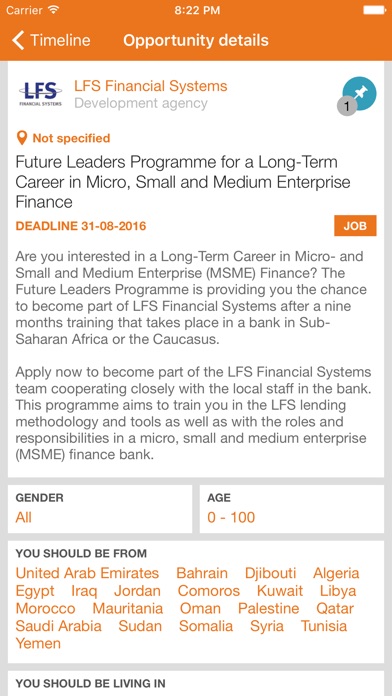Image resolution: width=392 pixels, height=696 pixels.
Task: Tap Saudi Arabia country tag
Action: 59,626
